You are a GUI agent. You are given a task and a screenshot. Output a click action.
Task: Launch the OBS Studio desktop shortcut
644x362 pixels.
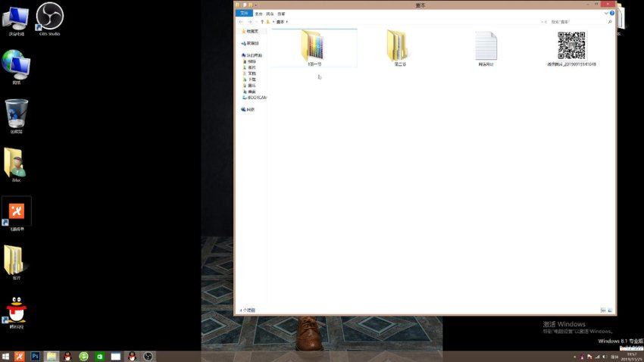[50, 19]
